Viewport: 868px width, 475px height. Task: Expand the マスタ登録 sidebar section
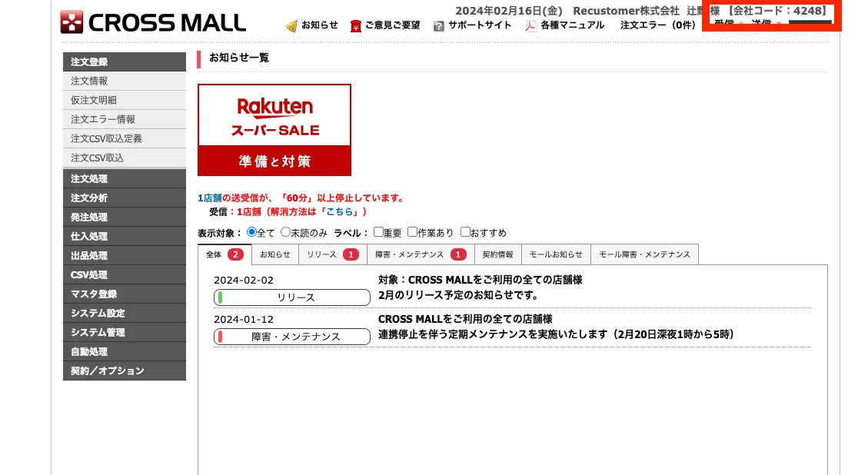(x=125, y=294)
